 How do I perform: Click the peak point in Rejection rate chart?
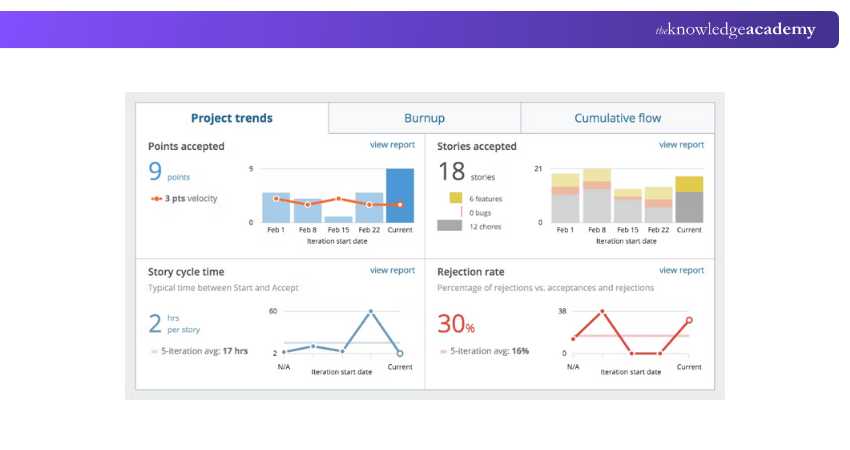point(602,312)
